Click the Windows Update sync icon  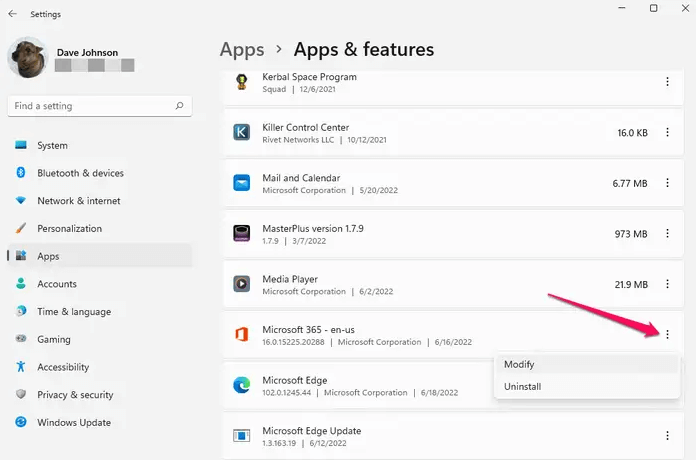20,422
